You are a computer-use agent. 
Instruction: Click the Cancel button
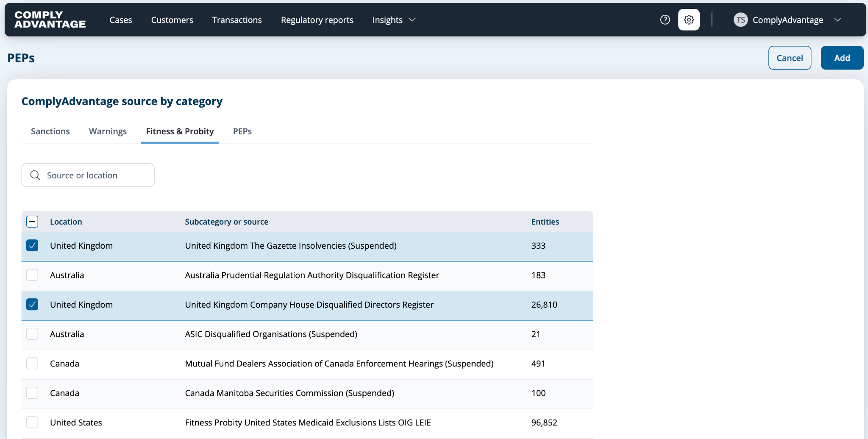tap(790, 58)
